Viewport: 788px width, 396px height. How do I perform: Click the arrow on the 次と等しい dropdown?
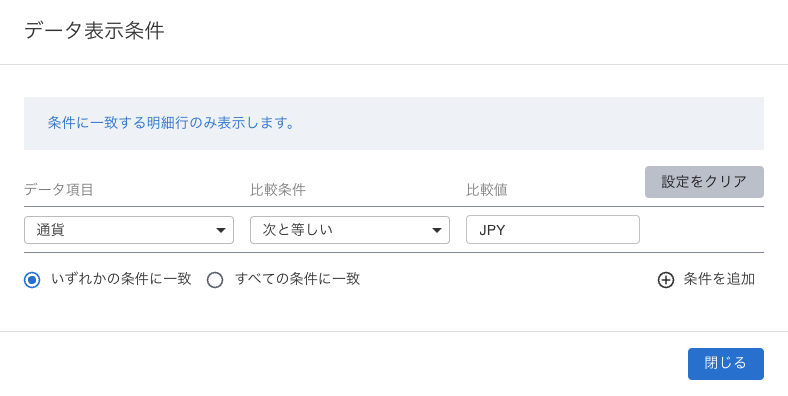click(437, 230)
